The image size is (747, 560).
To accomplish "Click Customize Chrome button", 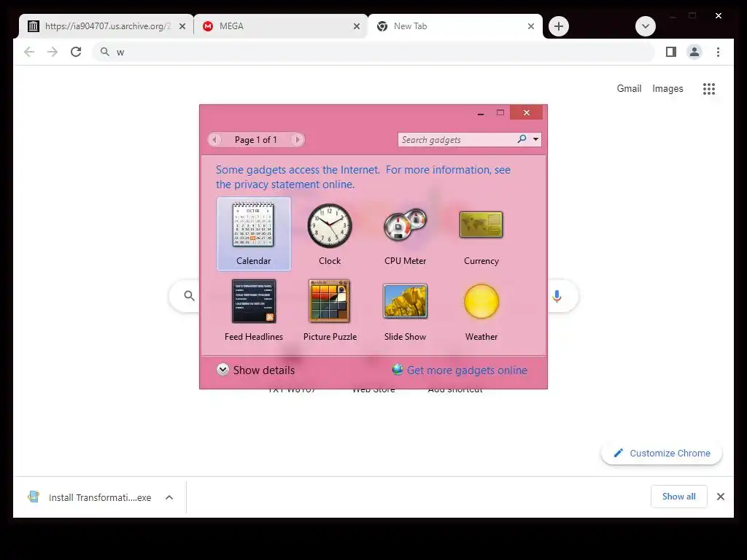I will (662, 454).
